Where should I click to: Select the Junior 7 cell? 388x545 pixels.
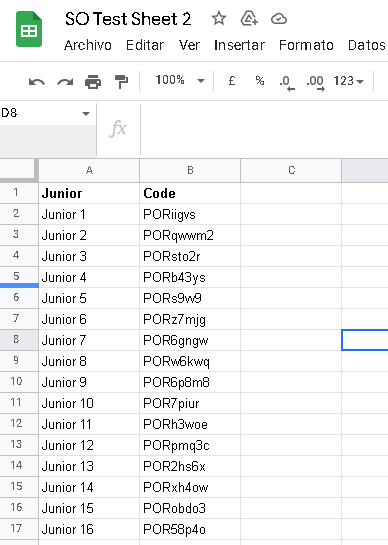(89, 340)
